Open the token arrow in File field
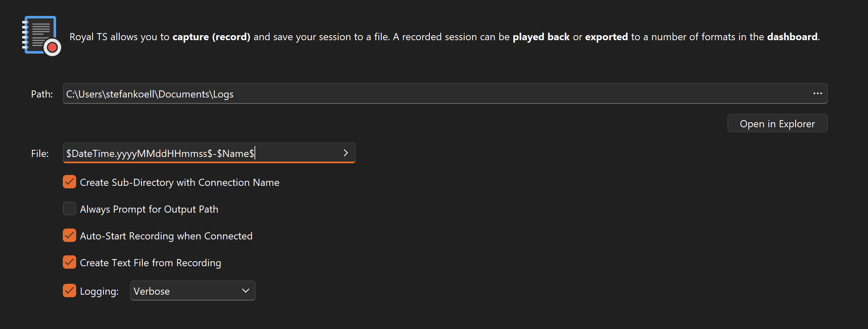868x329 pixels. [x=346, y=153]
